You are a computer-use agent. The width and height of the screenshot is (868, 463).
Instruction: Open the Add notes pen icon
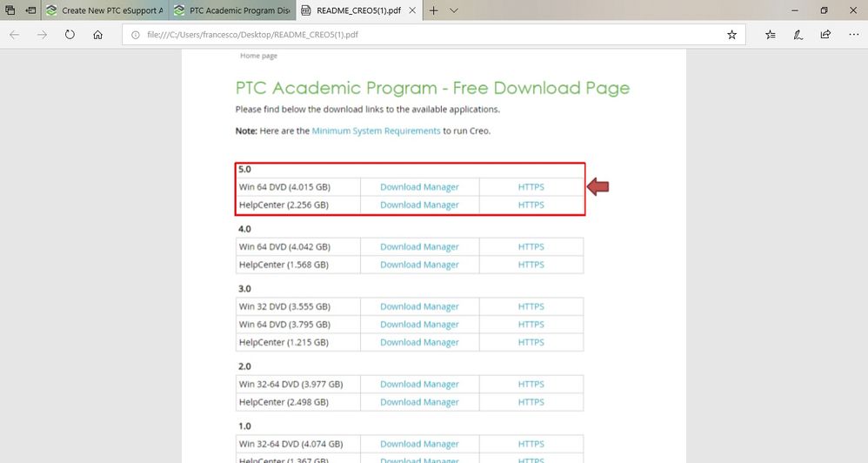click(798, 35)
